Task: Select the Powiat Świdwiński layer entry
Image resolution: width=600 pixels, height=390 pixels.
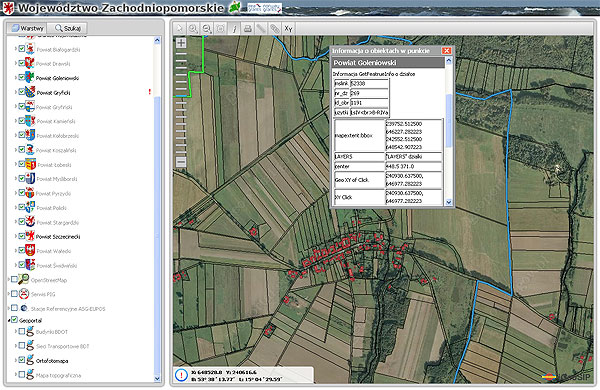Action: 57,265
